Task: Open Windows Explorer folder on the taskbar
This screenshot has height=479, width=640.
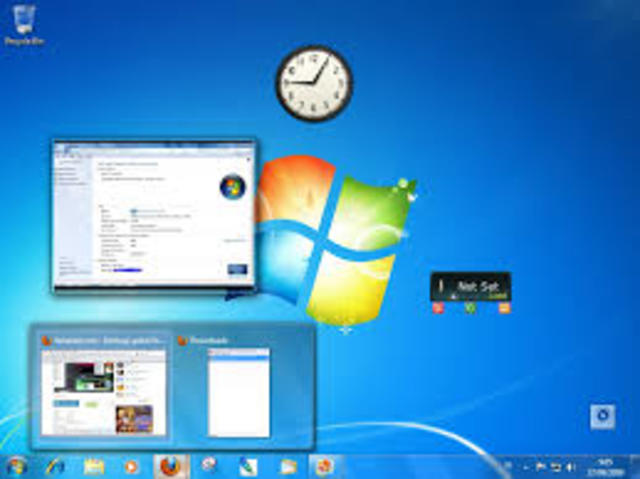Action: click(93, 466)
